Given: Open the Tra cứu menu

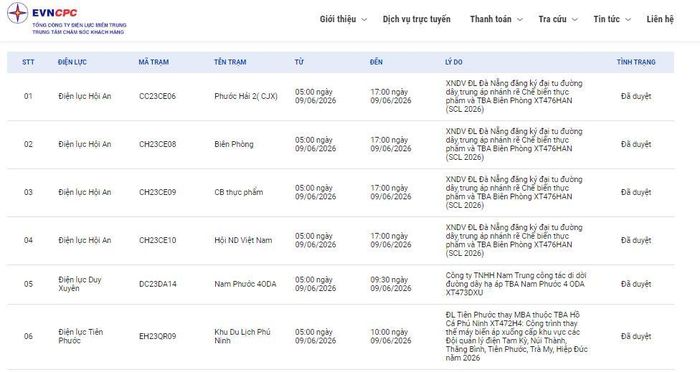Looking at the screenshot, I should 552,19.
